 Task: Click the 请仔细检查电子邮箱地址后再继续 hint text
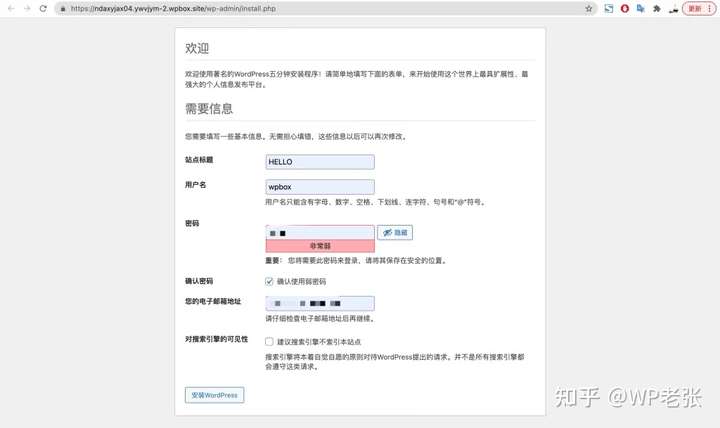click(x=320, y=318)
